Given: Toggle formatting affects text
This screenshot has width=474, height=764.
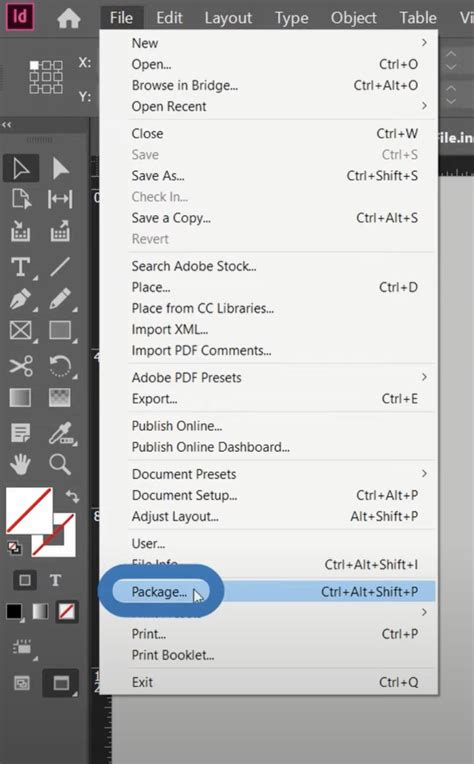Looking at the screenshot, I should click(x=55, y=580).
